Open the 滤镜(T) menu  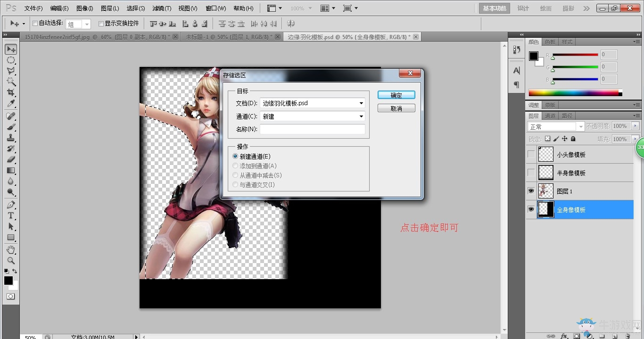click(x=162, y=8)
